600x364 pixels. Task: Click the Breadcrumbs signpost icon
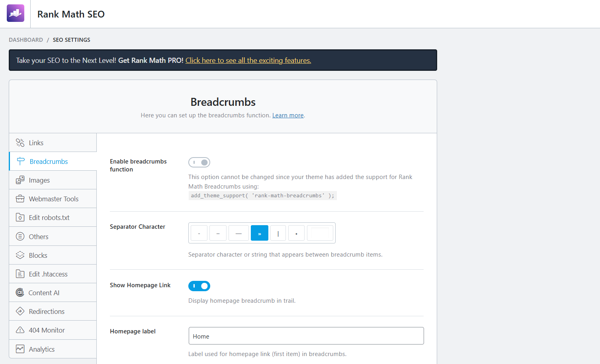(21, 161)
